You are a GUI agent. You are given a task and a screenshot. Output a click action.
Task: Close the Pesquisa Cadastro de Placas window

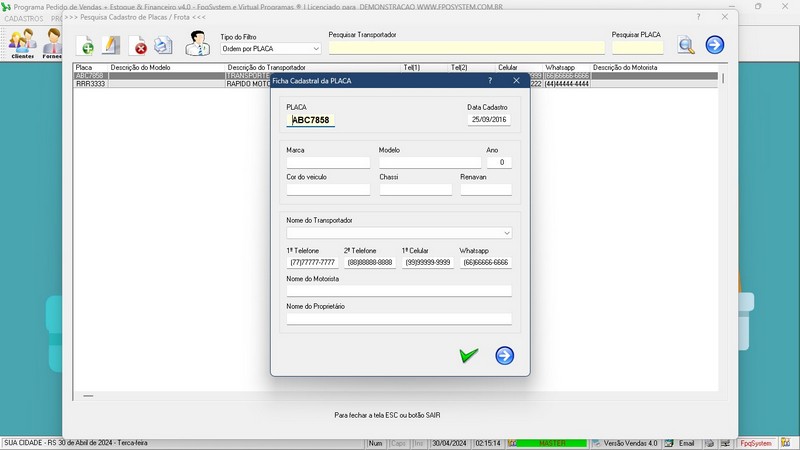click(724, 17)
